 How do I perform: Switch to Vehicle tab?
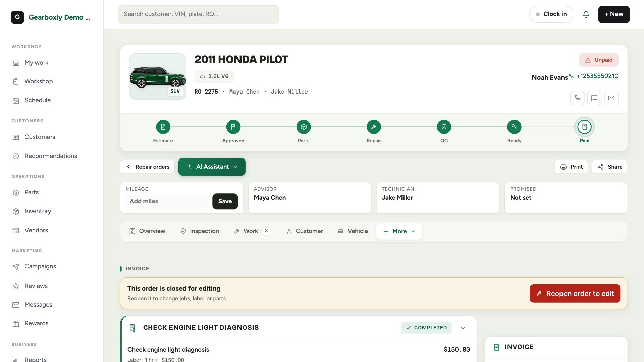point(353,231)
